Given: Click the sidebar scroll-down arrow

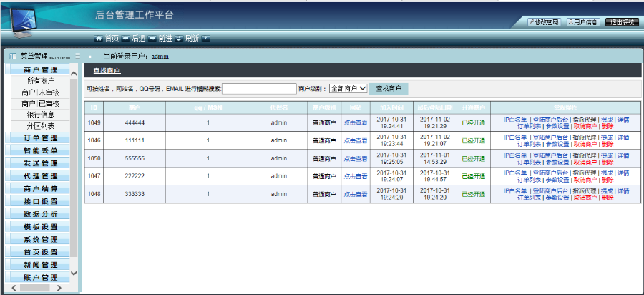Looking at the screenshot, I should pos(73,273).
